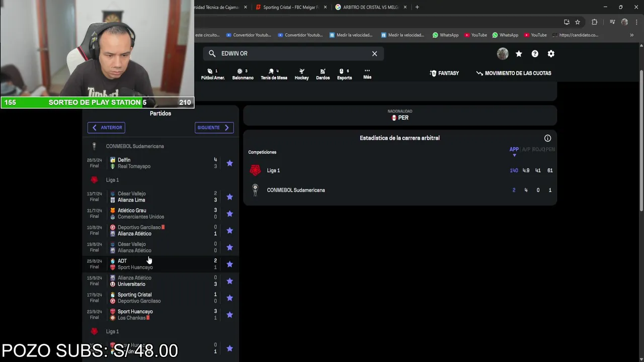Favorite César Vallejo vs Alianza Atlético match
Screen dimensions: 644x362
[x=229, y=247]
